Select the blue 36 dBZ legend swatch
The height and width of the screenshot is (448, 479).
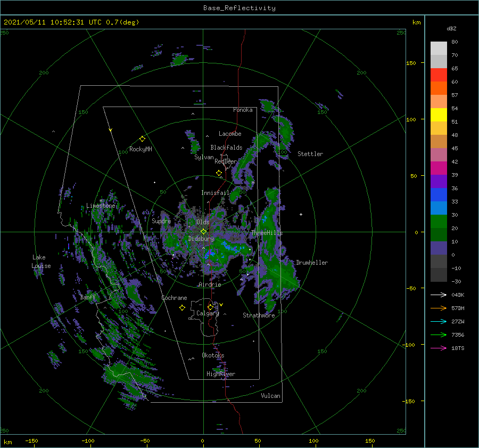[x=439, y=195]
